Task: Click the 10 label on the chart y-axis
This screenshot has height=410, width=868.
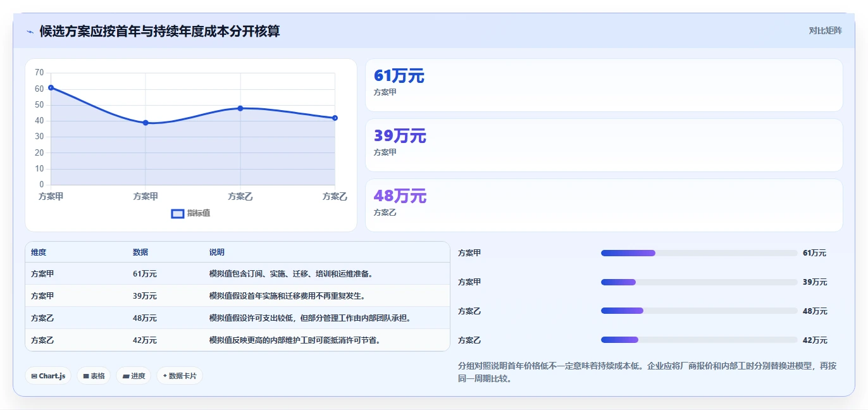Action: click(39, 169)
